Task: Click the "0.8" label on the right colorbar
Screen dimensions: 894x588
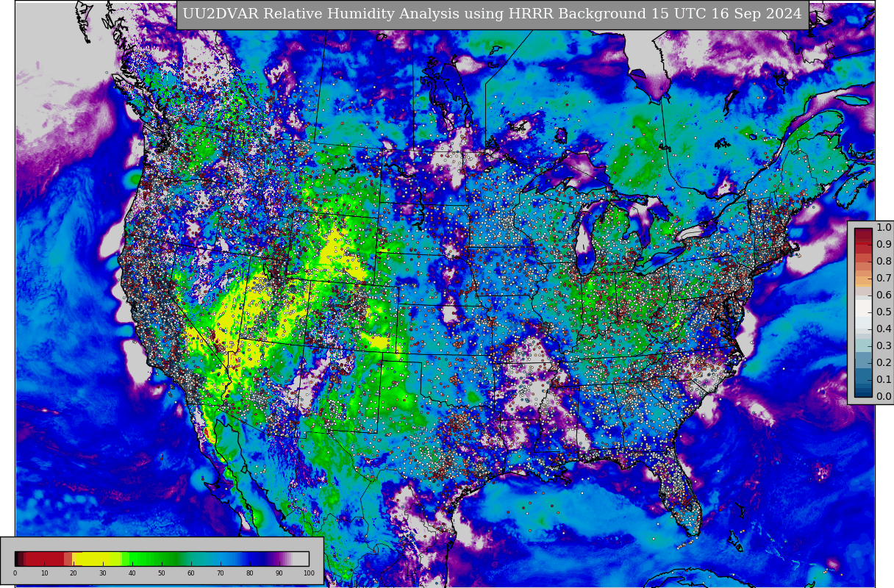Action: [x=884, y=261]
